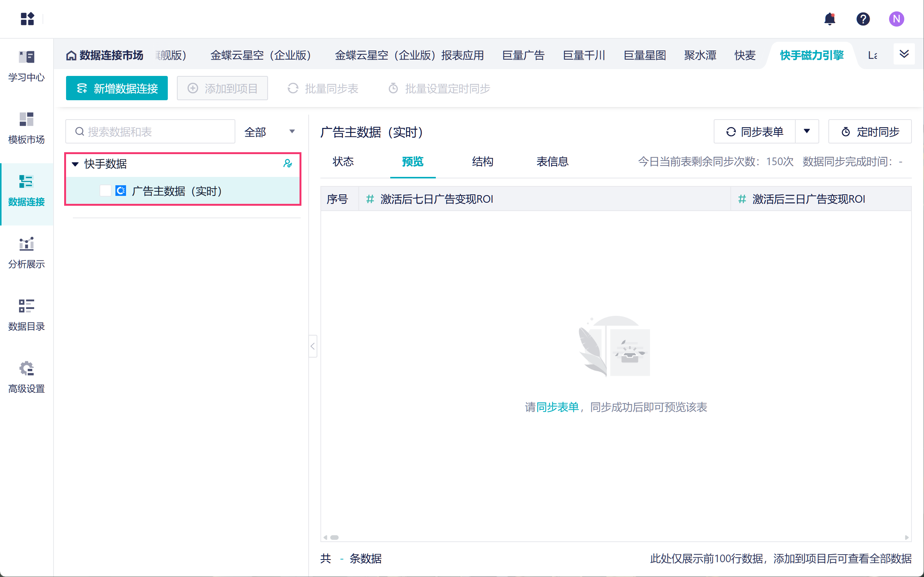Click the 激活后七日广告变现ROI column header
Image resolution: width=924 pixels, height=577 pixels.
pyautogui.click(x=545, y=199)
